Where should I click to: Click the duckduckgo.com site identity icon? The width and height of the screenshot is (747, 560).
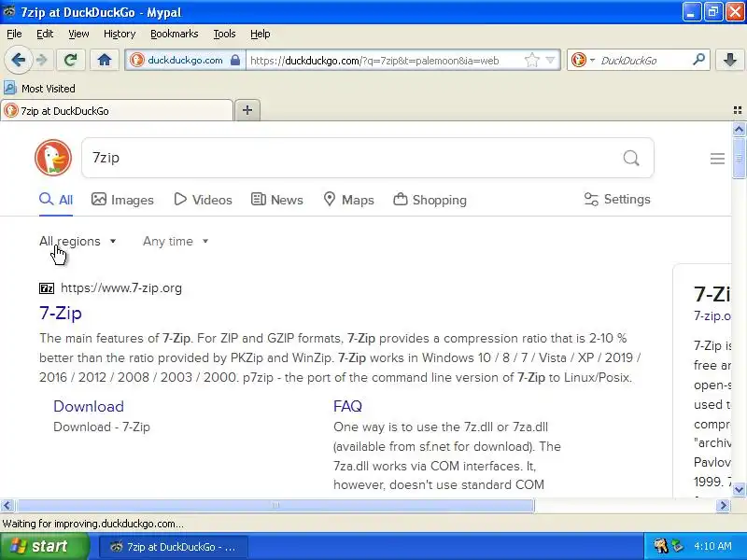tap(137, 60)
